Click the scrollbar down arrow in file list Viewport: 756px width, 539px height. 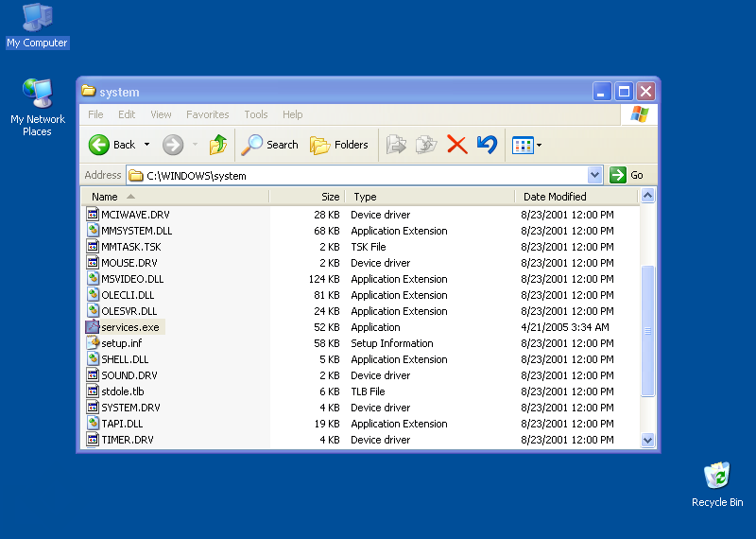647,440
